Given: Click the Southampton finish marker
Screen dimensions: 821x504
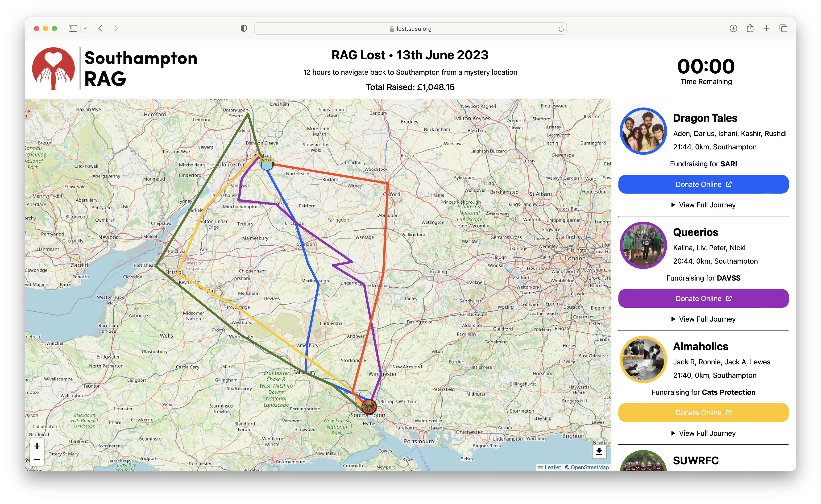Looking at the screenshot, I should click(369, 407).
